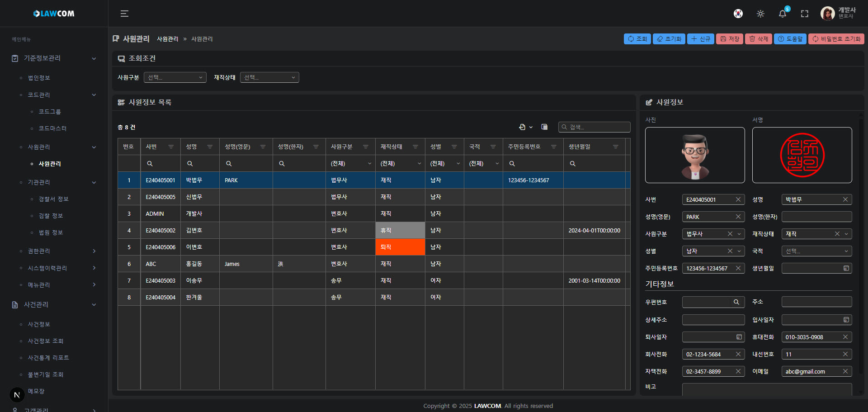The image size is (868, 412).
Task: Select 코드마스터 in the sidebar menu
Action: 52,128
